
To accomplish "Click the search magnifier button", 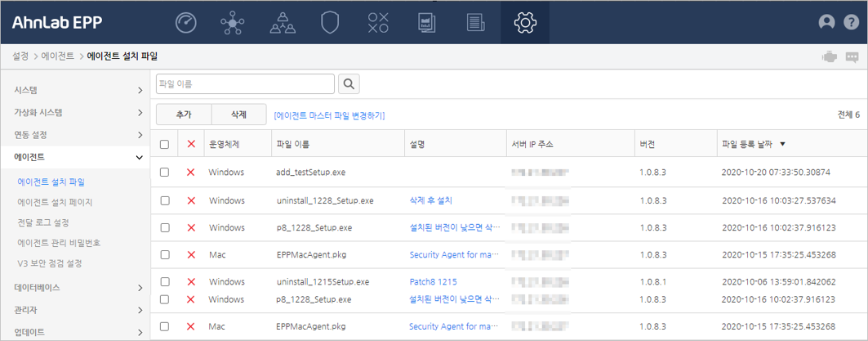I will point(349,84).
